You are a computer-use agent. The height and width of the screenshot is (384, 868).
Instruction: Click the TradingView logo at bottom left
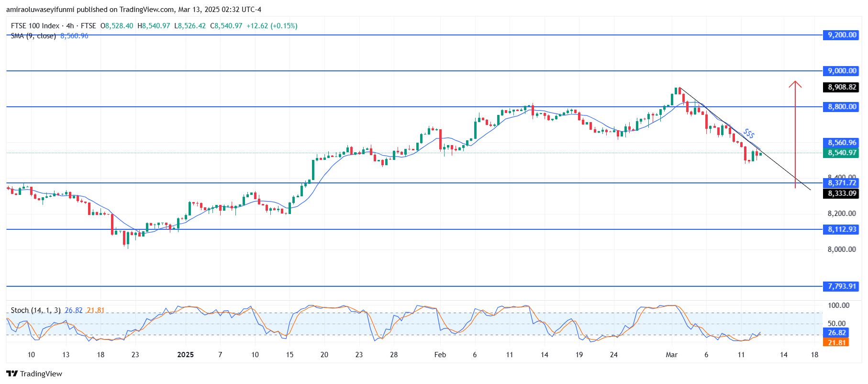[34, 373]
